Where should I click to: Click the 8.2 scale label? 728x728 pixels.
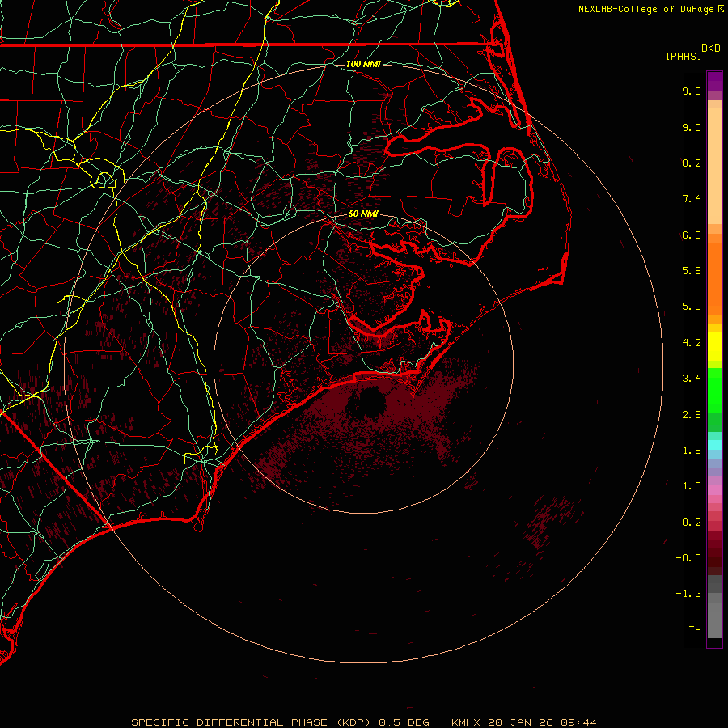(692, 163)
